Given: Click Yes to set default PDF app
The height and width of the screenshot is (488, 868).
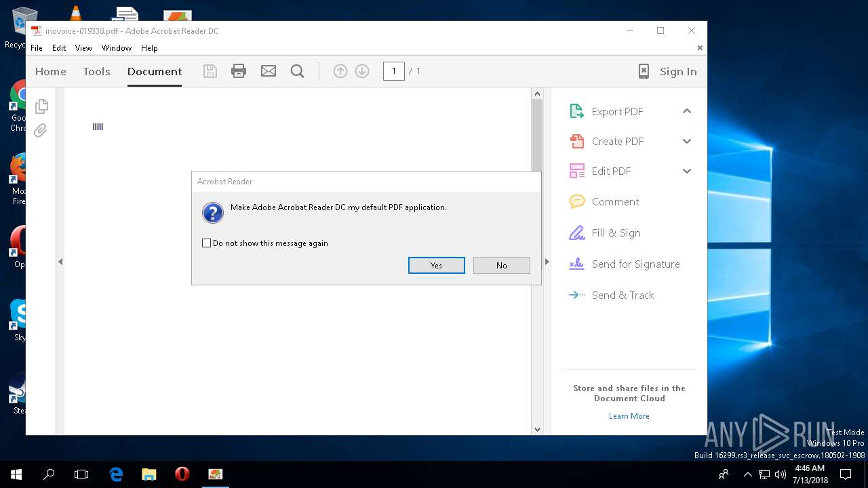Looking at the screenshot, I should [437, 265].
